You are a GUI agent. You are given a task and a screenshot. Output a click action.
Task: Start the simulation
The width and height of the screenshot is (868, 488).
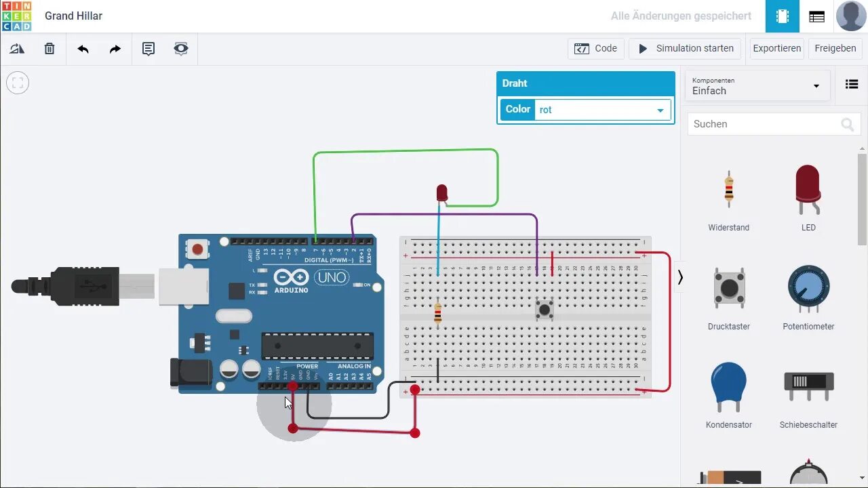[685, 48]
